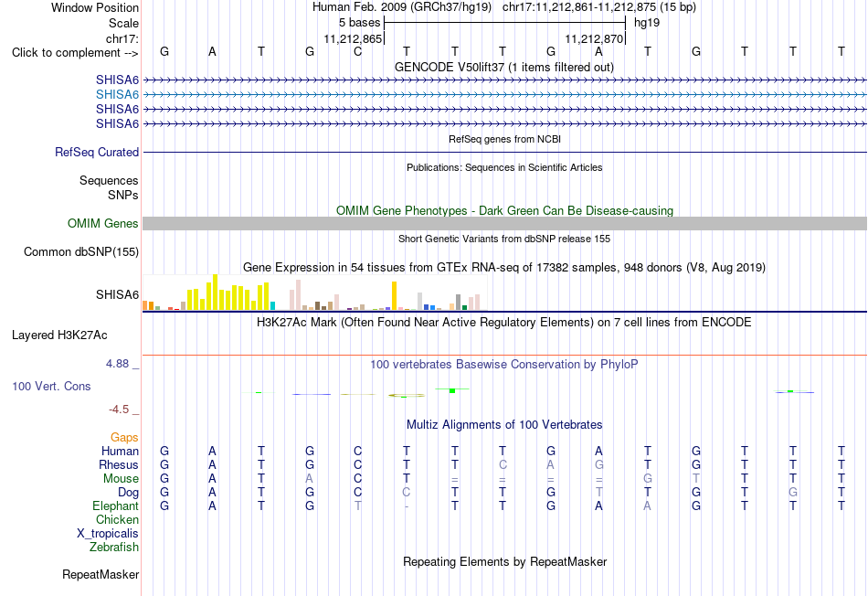This screenshot has height=596, width=868.
Task: Click the 'Click to complement -->' label
Action: pyautogui.click(x=75, y=53)
